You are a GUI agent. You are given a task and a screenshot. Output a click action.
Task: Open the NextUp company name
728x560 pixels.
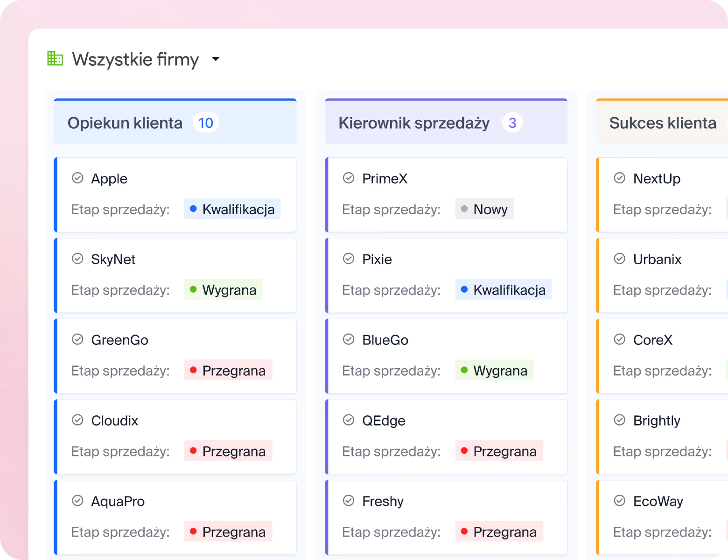pos(657,179)
